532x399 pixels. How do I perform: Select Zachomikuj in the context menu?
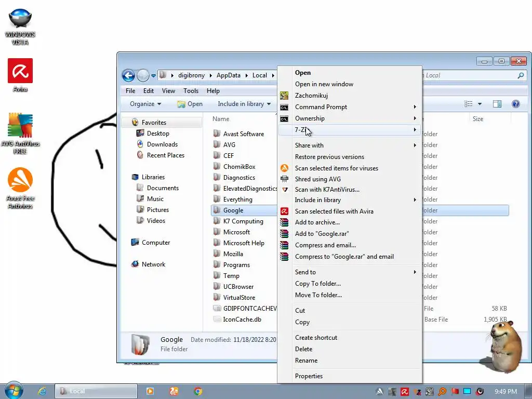[350, 96]
